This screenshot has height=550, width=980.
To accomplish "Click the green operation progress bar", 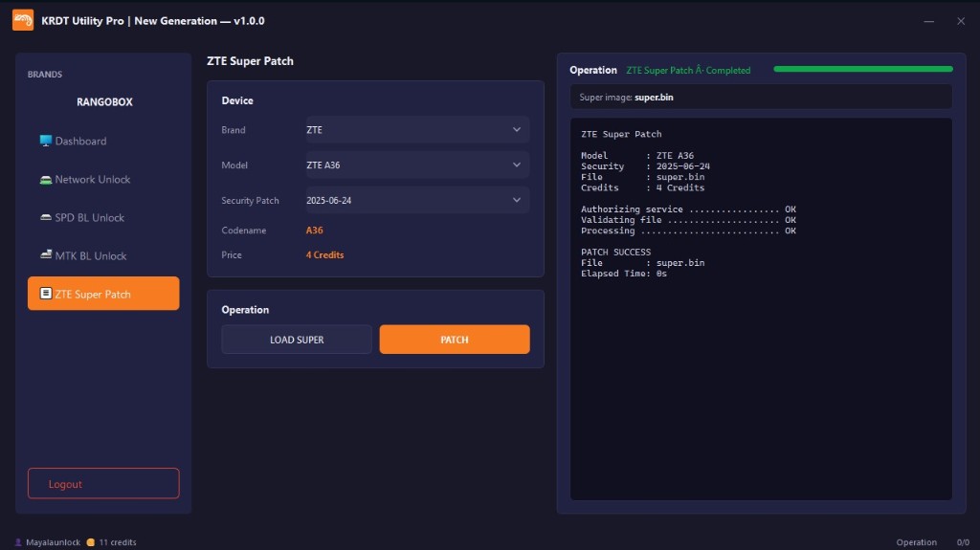I will (x=863, y=69).
